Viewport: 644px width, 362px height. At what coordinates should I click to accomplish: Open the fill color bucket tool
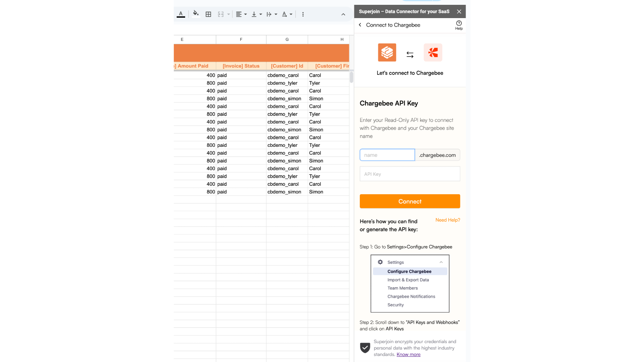click(x=196, y=14)
